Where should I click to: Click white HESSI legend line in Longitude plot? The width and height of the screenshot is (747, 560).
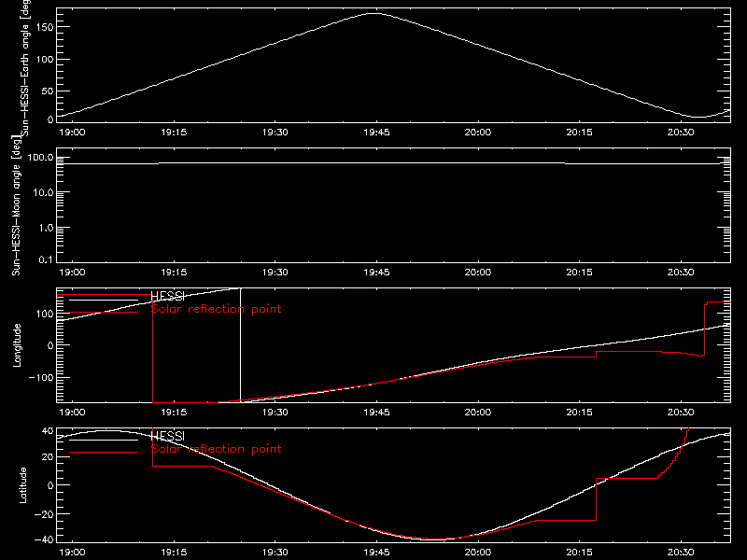click(104, 300)
